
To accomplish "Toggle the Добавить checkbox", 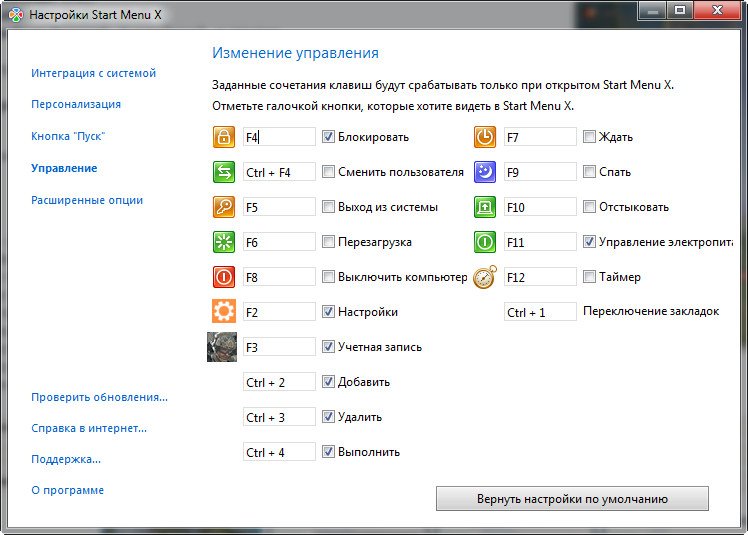I will click(x=328, y=382).
